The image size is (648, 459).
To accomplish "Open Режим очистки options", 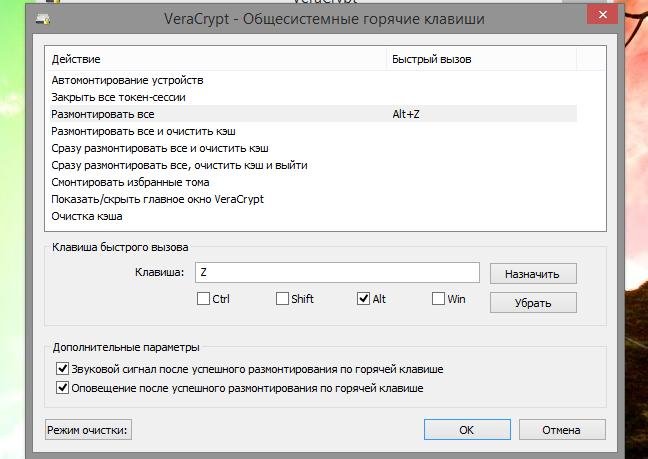I will click(88, 430).
